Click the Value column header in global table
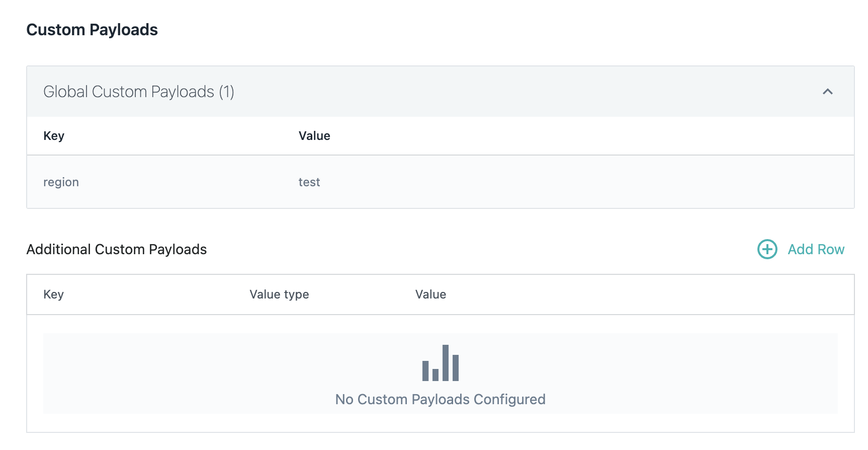Screen dimensions: 868x450 tap(314, 136)
